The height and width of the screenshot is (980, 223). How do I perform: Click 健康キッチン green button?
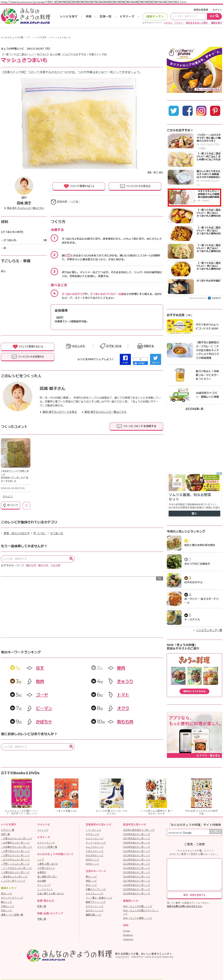point(155,16)
